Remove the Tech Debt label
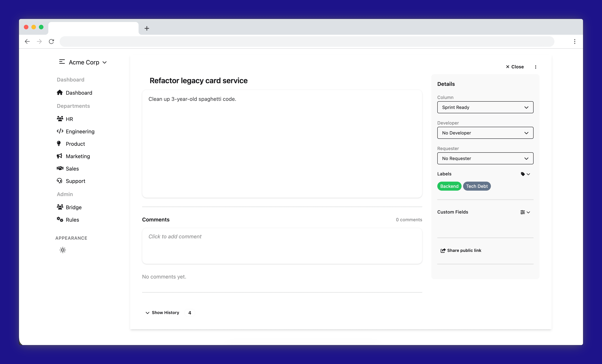602x364 pixels. pyautogui.click(x=477, y=186)
